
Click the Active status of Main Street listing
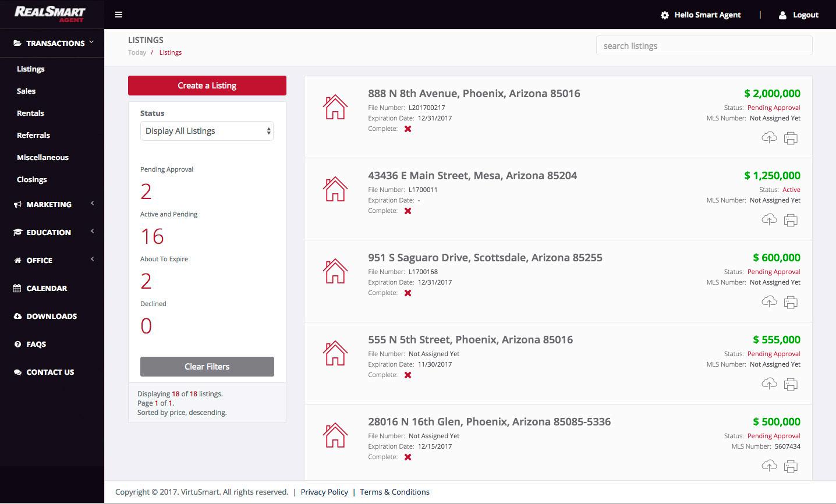pyautogui.click(x=791, y=190)
